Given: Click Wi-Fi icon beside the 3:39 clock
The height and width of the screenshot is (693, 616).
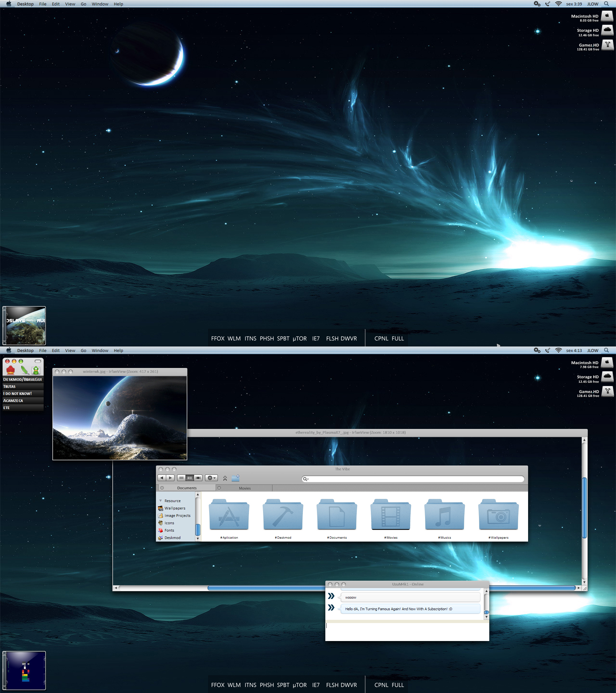Looking at the screenshot, I should pos(558,4).
